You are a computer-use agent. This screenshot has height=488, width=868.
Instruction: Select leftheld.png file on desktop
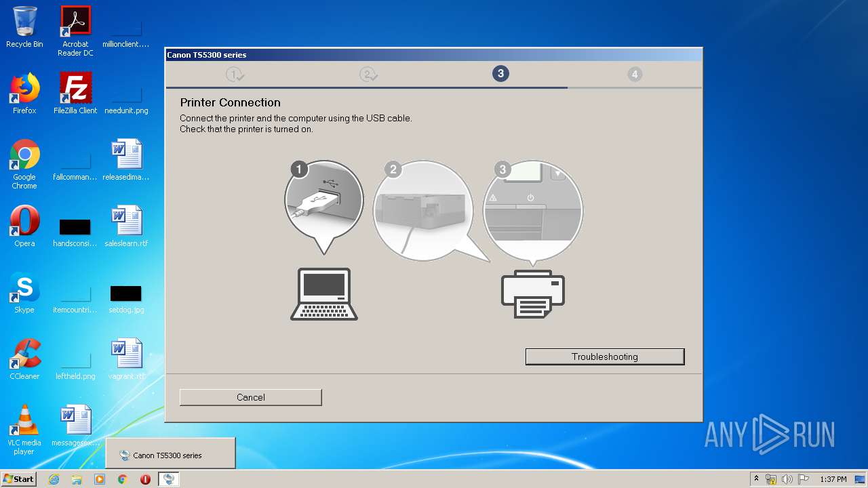click(x=75, y=363)
